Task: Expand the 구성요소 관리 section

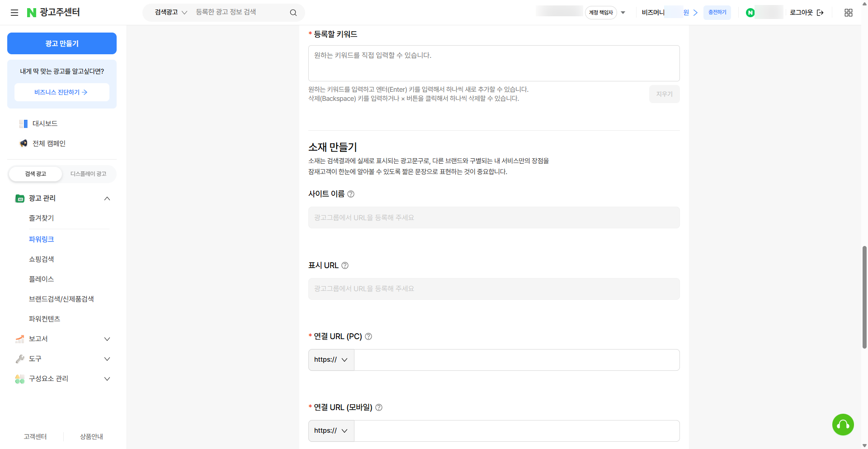Action: (107, 379)
